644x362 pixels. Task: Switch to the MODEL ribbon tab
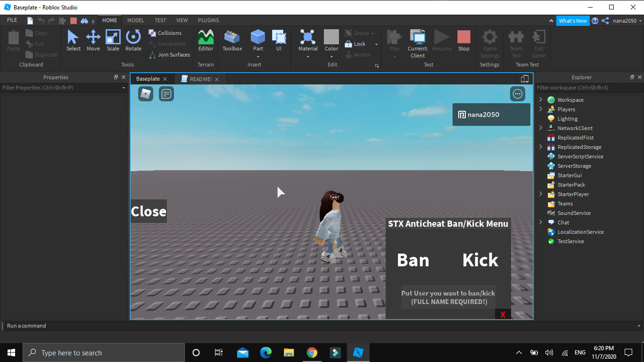pos(136,20)
